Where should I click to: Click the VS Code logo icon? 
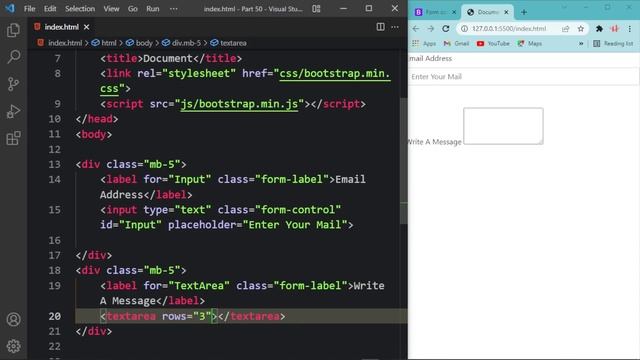10,8
